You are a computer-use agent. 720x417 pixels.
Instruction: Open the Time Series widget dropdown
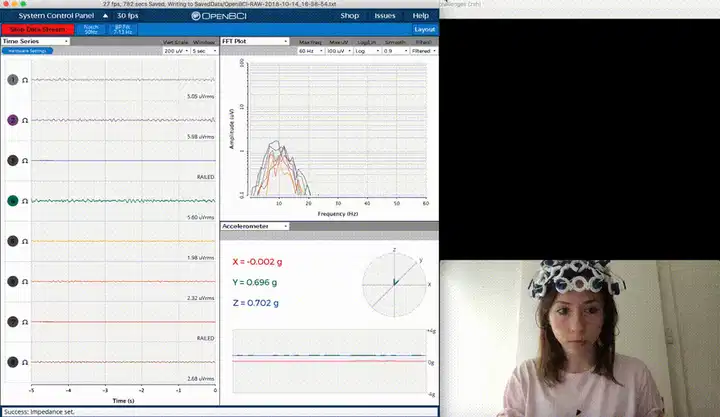[x=35, y=41]
